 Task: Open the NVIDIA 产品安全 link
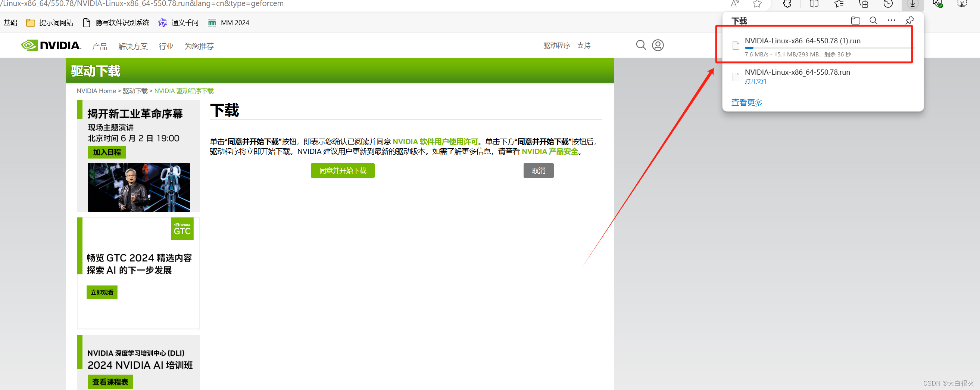(x=550, y=152)
